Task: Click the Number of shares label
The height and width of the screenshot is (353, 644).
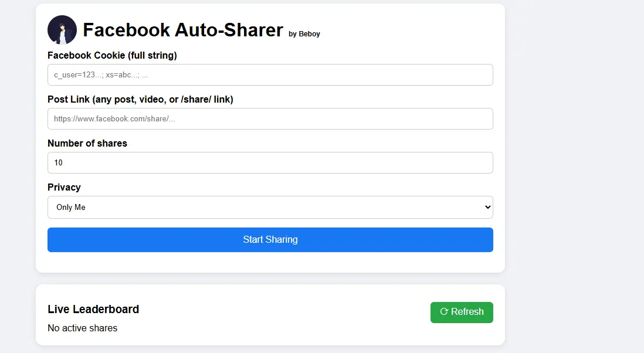Action: (x=87, y=143)
